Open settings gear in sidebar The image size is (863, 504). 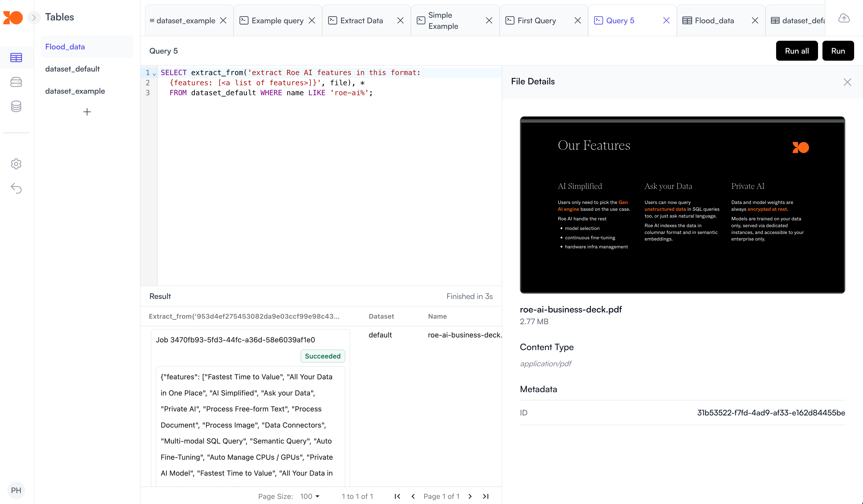(16, 164)
